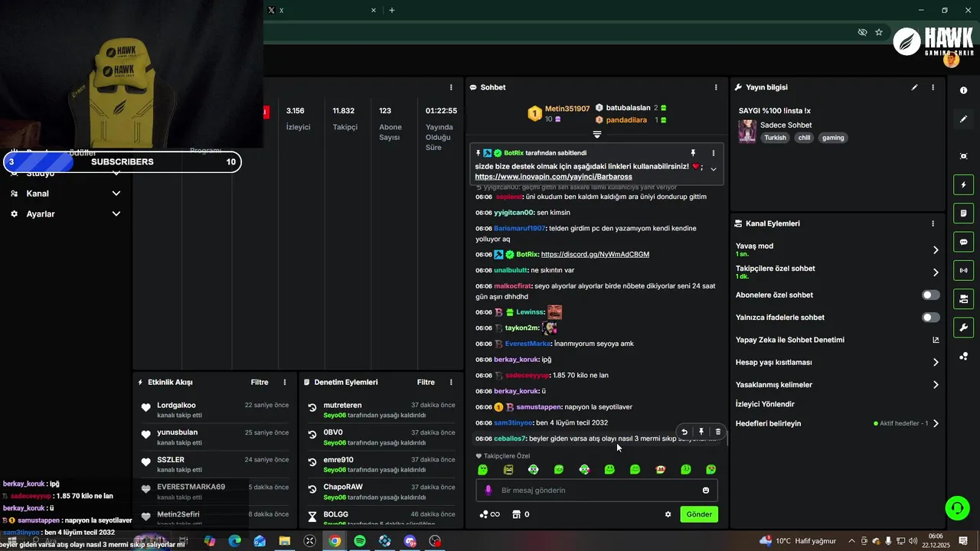This screenshot has width=980, height=551.
Task: Open the green headset support button
Action: [955, 507]
